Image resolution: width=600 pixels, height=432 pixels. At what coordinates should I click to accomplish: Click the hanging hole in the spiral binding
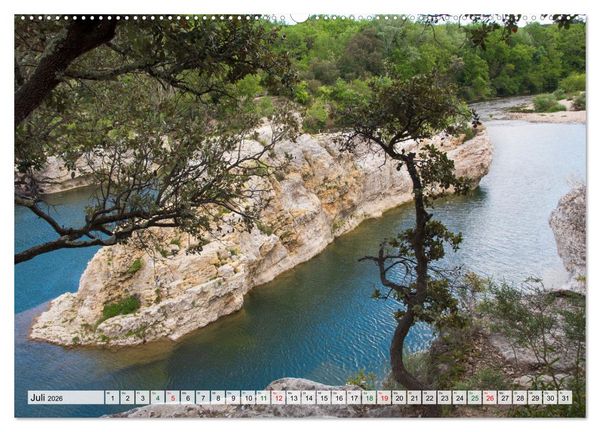click(300, 18)
